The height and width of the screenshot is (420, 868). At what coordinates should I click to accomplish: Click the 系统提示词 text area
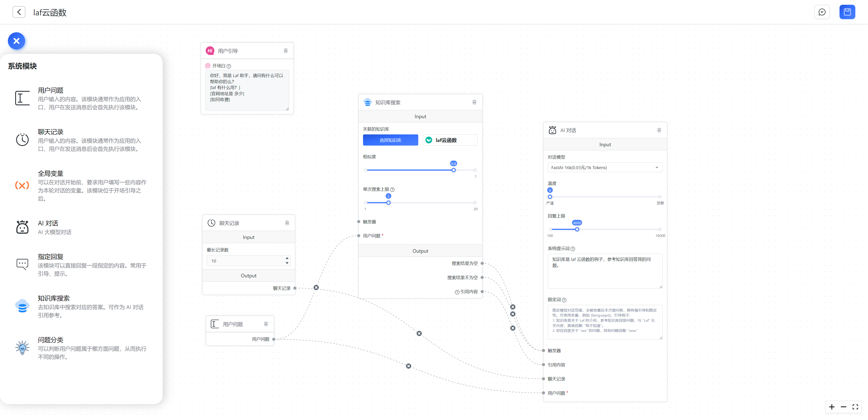pos(604,271)
